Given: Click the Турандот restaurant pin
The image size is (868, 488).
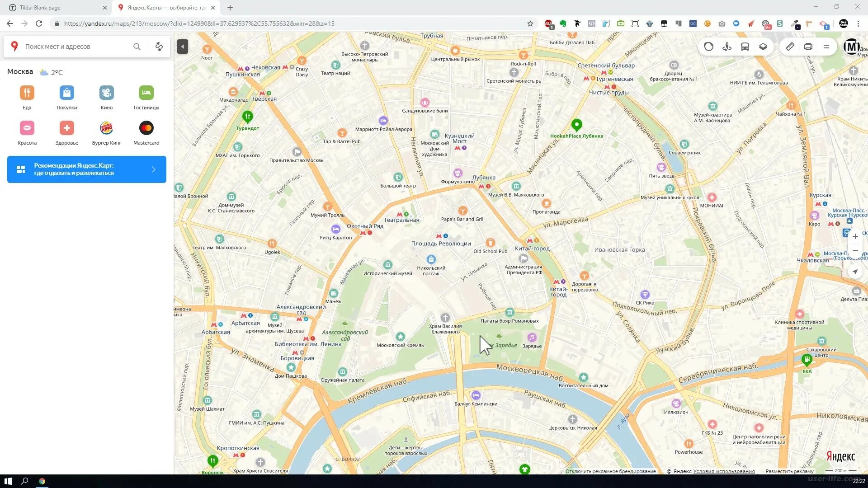Looking at the screenshot, I should click(247, 117).
